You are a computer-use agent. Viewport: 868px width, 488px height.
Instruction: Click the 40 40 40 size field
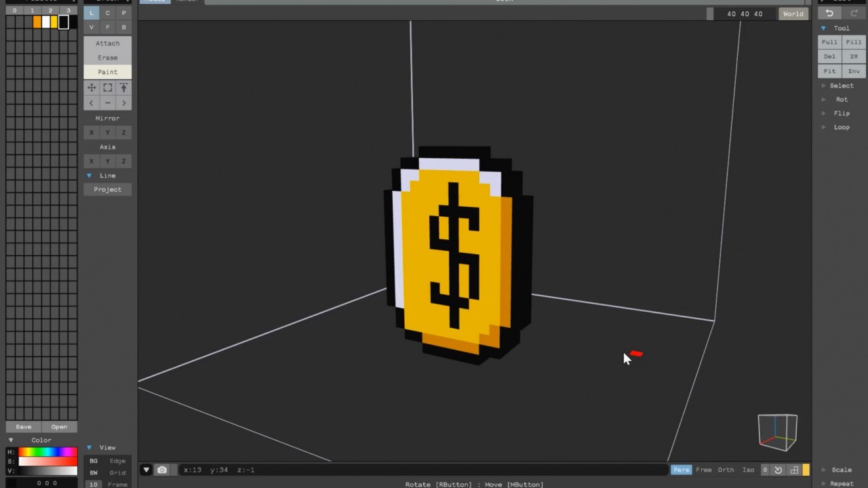[x=745, y=14]
